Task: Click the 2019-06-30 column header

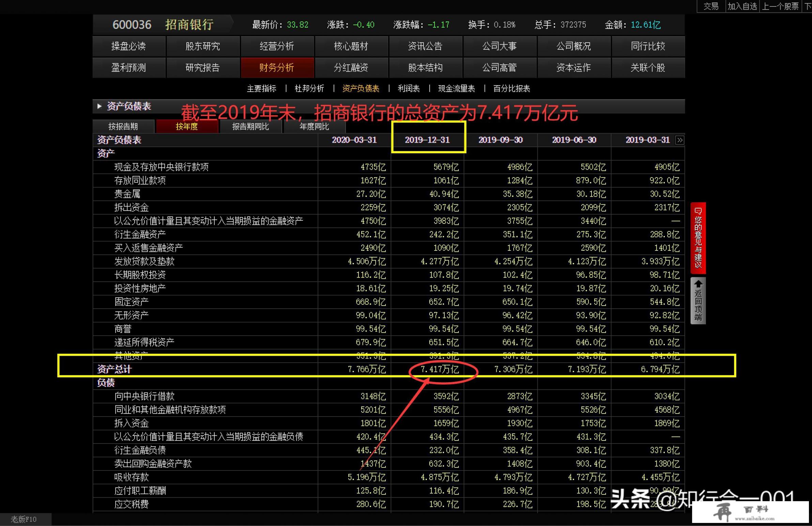Action: tap(574, 140)
